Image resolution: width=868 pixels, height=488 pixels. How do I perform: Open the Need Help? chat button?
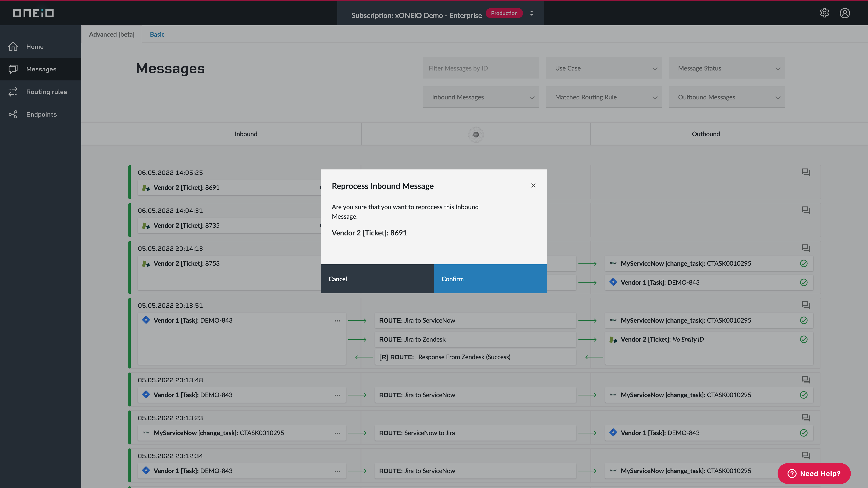[x=814, y=473]
